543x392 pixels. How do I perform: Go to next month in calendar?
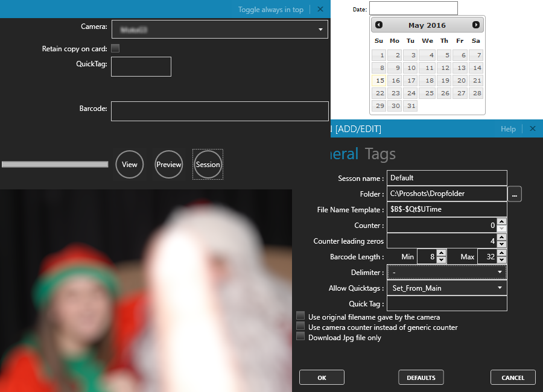(x=476, y=25)
